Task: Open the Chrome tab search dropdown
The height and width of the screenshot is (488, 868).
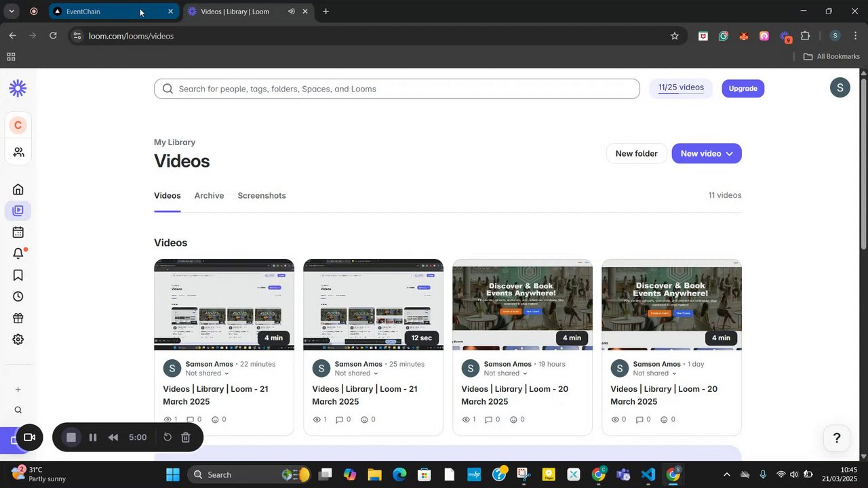Action: (x=12, y=12)
